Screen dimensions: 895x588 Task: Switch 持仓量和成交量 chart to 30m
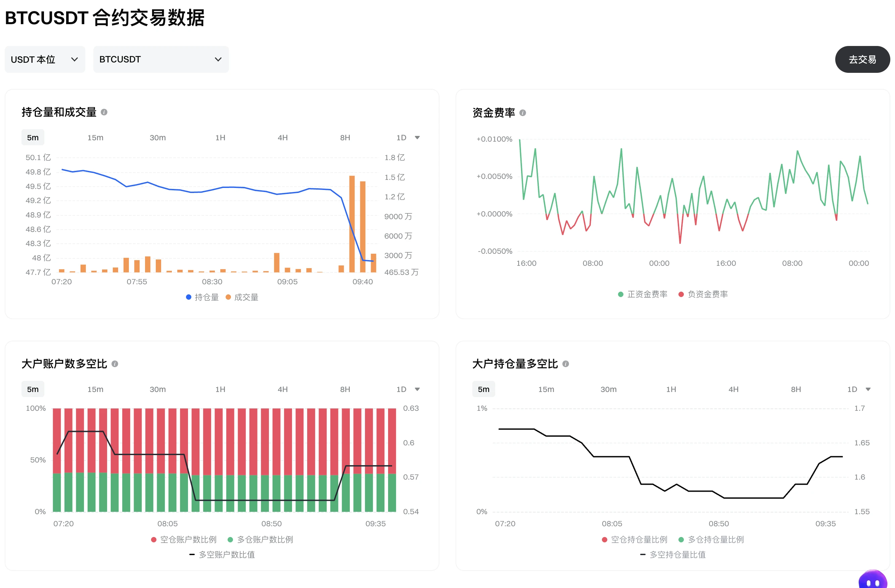[157, 138]
